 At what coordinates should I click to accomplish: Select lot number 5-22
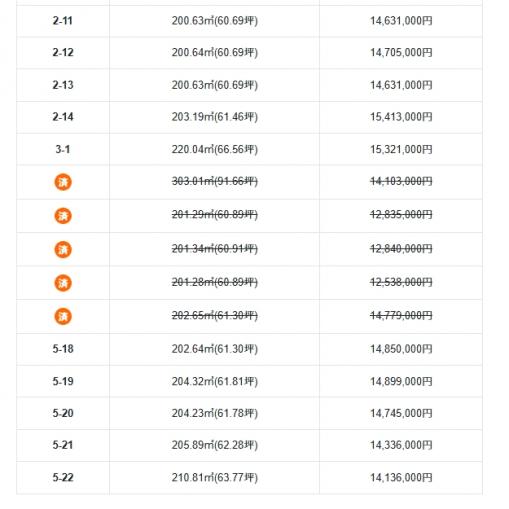[x=63, y=477]
